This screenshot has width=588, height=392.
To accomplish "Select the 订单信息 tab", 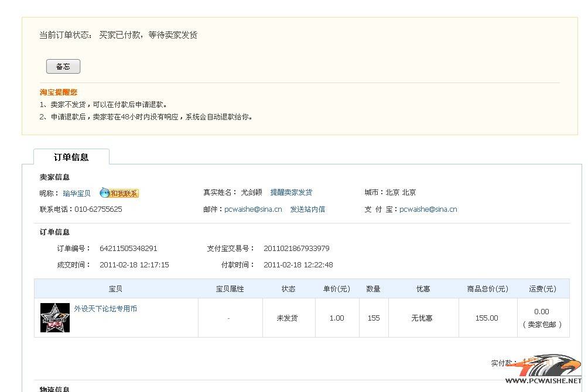I will click(71, 157).
